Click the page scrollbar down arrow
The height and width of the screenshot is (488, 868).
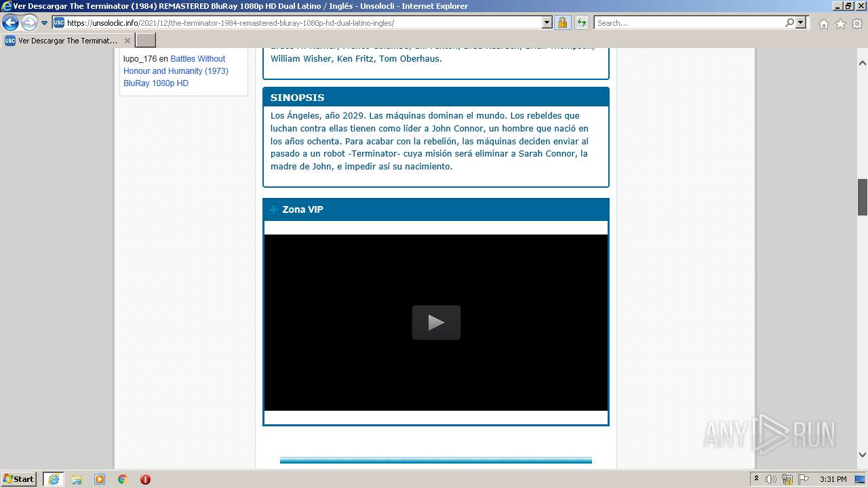(863, 455)
